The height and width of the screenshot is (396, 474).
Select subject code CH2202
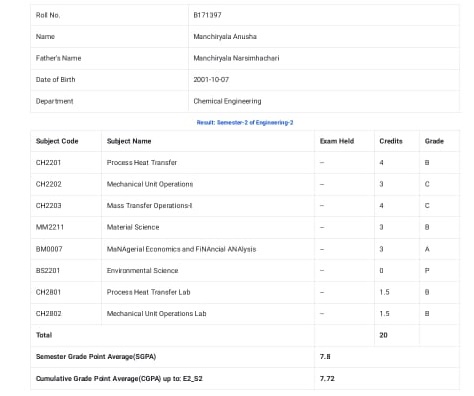49,184
